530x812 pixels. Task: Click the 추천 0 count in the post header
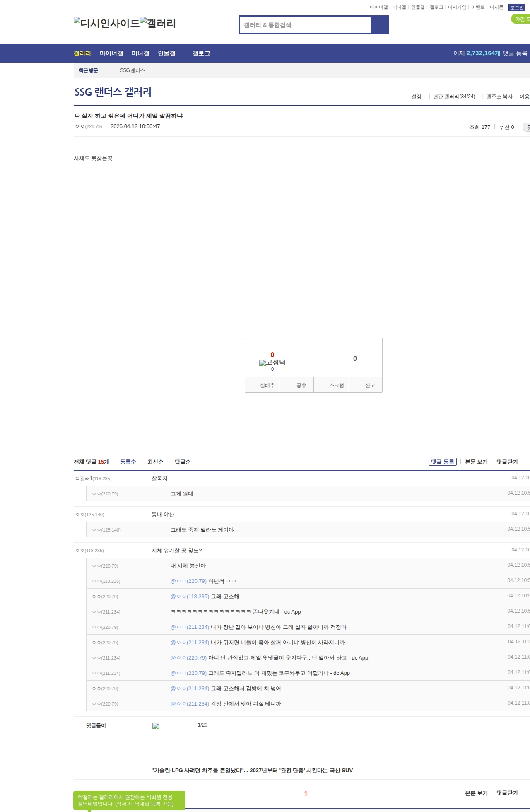(506, 127)
